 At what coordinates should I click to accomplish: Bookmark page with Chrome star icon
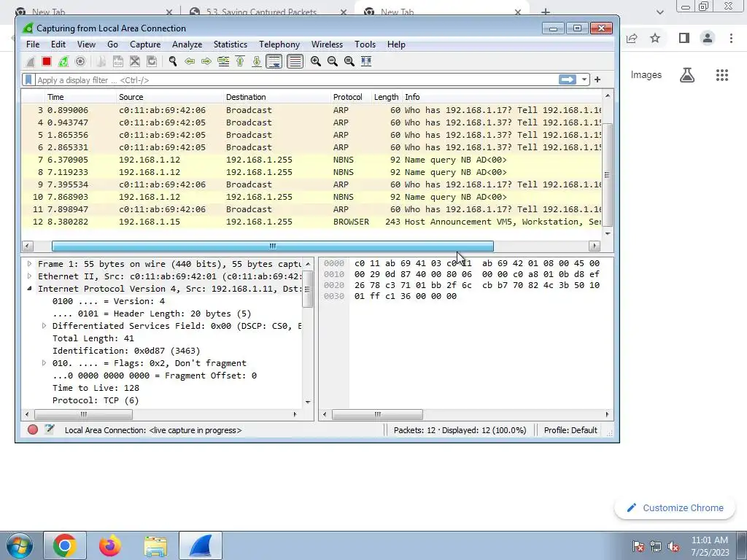[x=655, y=38]
